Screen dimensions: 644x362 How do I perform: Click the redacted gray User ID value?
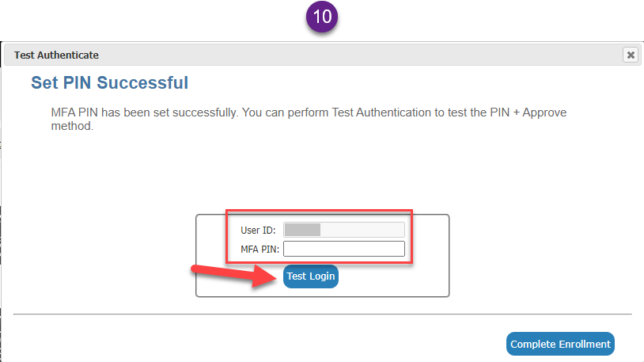[x=302, y=230]
